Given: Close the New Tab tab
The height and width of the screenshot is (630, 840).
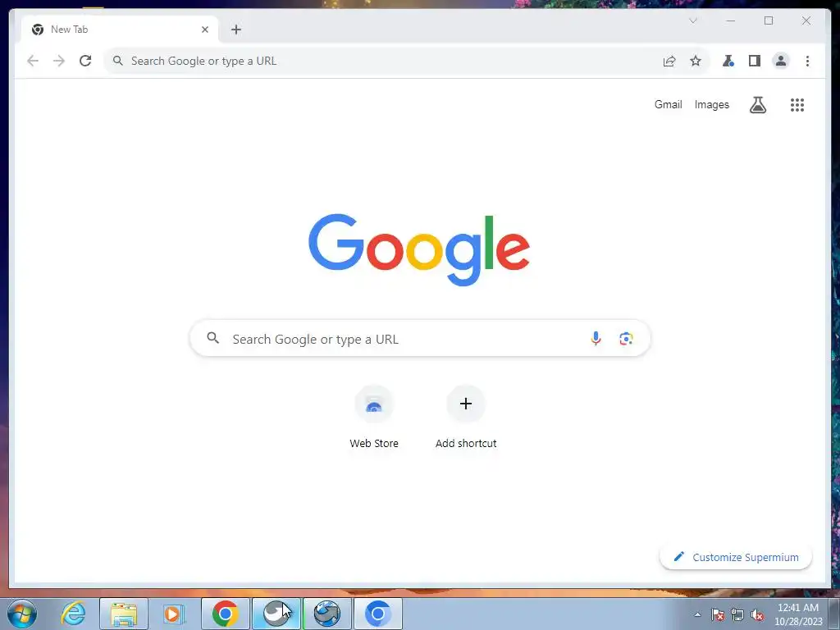Looking at the screenshot, I should 204,30.
